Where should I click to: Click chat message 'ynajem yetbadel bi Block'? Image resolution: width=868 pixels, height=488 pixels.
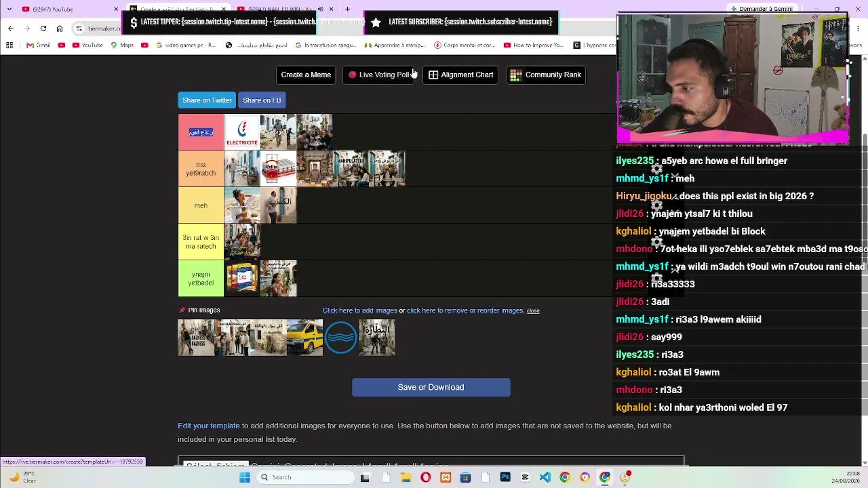[712, 231]
